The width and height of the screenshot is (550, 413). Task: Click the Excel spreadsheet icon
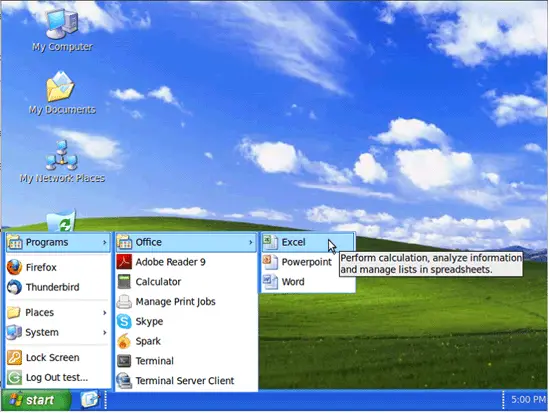[x=270, y=242]
